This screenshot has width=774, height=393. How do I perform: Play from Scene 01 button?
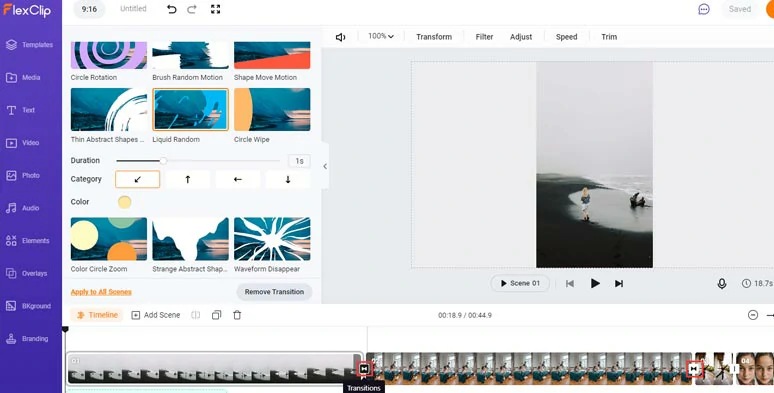[x=520, y=283]
